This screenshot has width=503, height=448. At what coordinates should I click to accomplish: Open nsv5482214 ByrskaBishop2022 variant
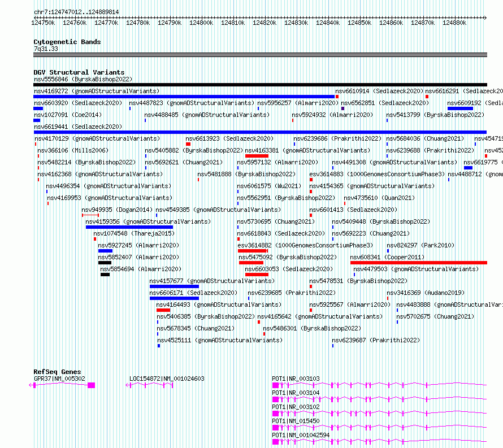tap(86, 162)
